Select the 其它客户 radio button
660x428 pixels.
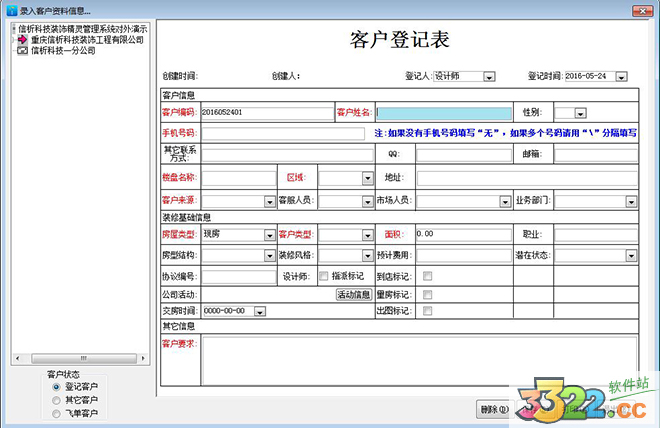(x=56, y=400)
